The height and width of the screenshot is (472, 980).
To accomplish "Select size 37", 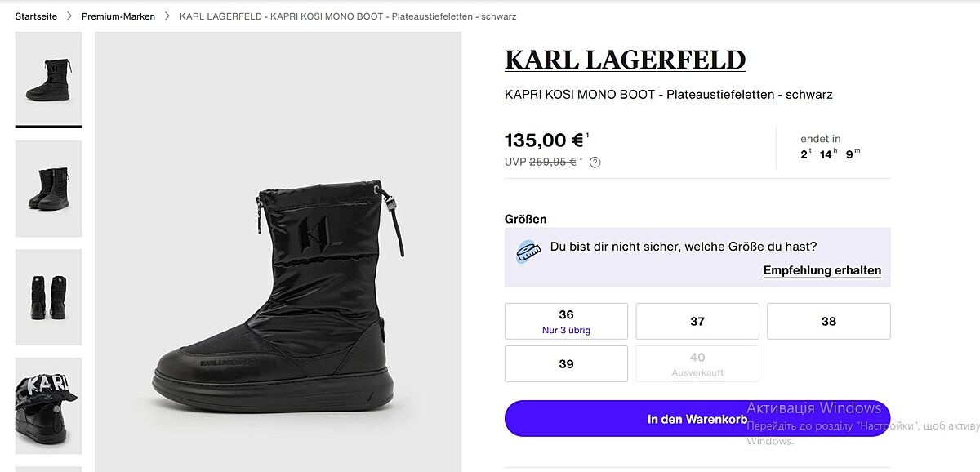I will (697, 321).
